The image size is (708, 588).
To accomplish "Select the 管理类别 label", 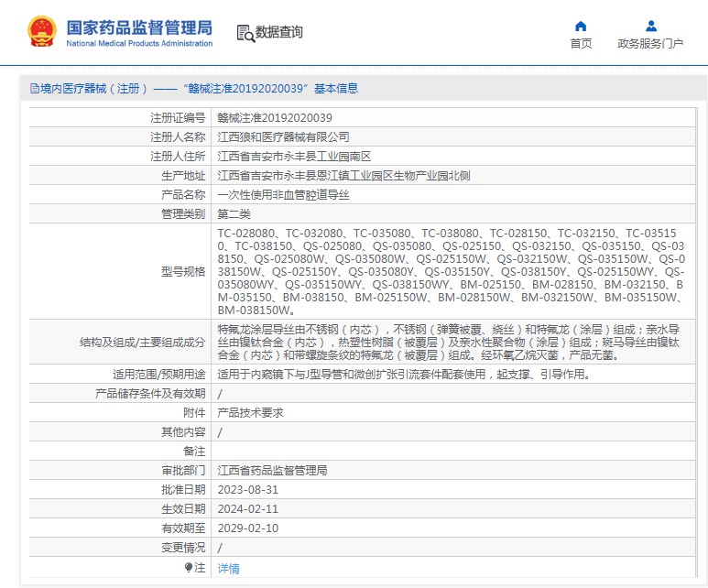I will (x=183, y=214).
